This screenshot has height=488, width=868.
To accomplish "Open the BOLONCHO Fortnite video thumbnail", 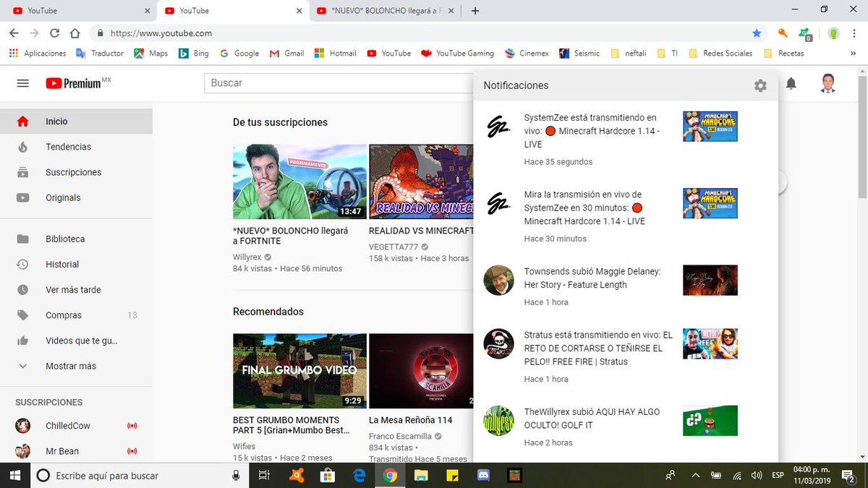I will click(299, 181).
